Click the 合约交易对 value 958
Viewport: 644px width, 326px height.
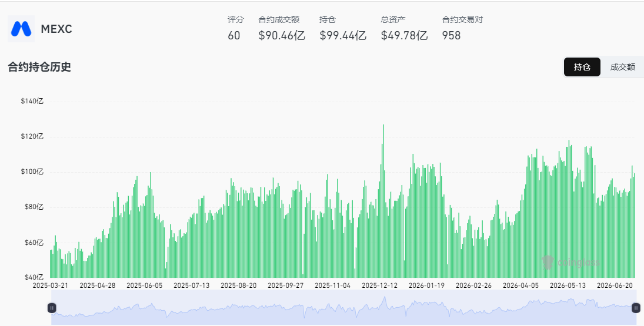click(451, 35)
